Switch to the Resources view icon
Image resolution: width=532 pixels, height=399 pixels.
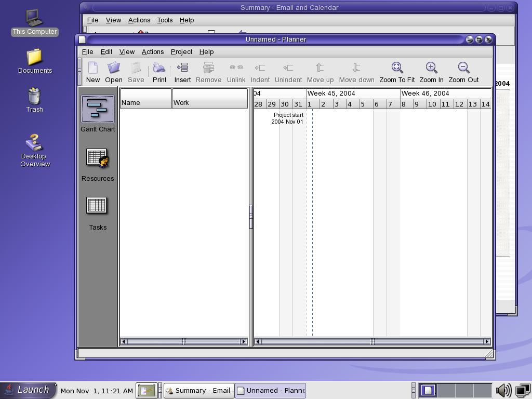(97, 158)
